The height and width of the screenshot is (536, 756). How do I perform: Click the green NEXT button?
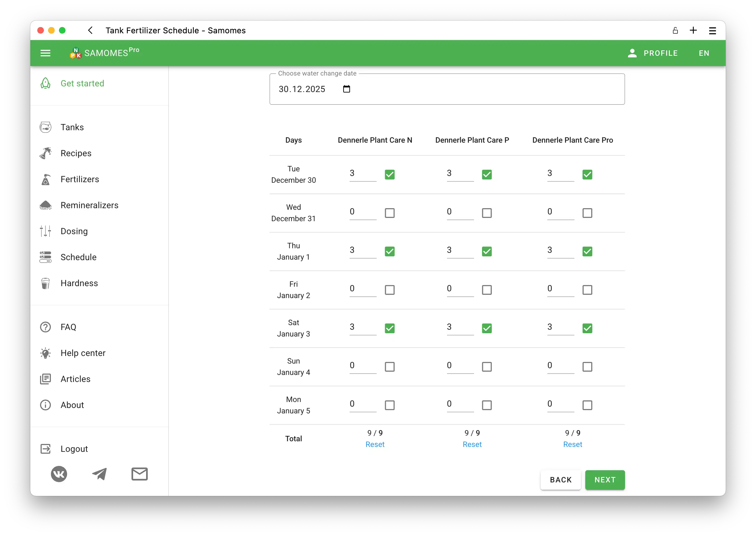tap(604, 480)
